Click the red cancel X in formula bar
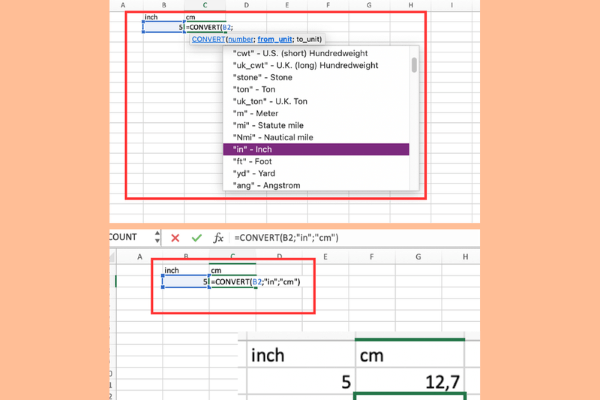This screenshot has height=400, width=600. (x=175, y=238)
